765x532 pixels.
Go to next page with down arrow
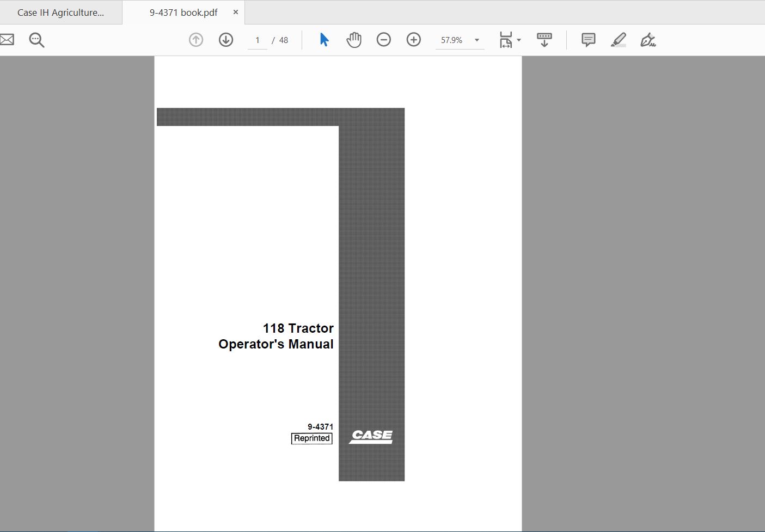coord(226,40)
